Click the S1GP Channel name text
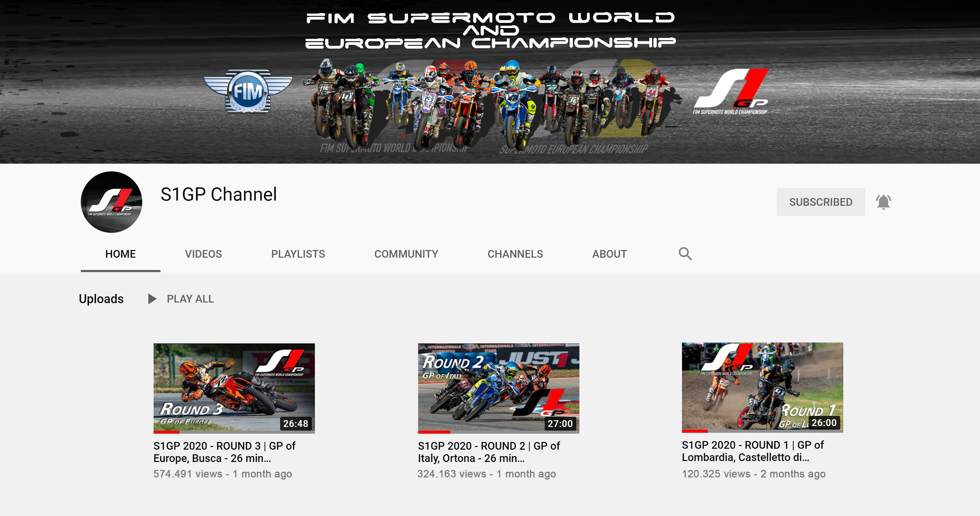 pyautogui.click(x=218, y=194)
